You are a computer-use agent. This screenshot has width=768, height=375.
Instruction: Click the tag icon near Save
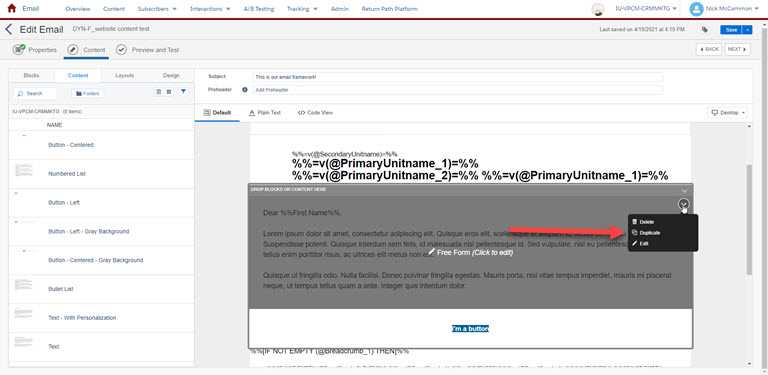(705, 29)
